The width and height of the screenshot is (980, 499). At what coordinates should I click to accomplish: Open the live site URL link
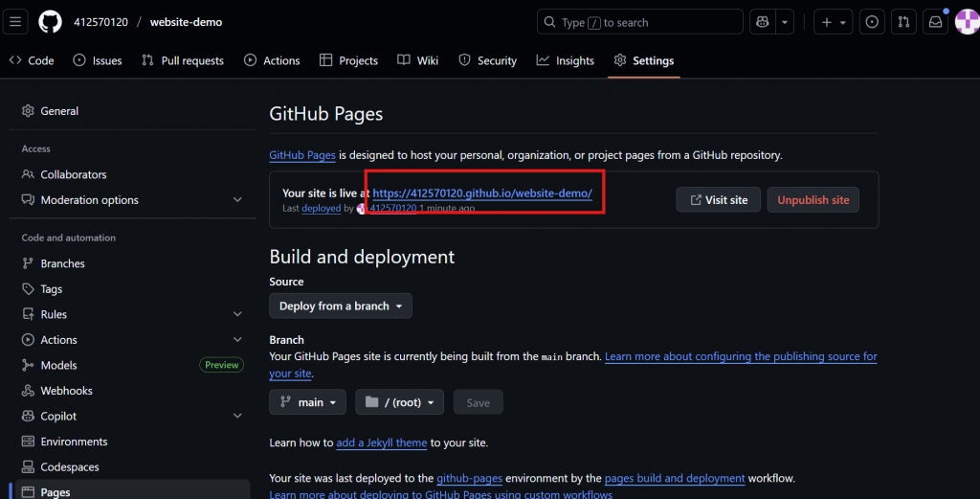[x=482, y=193]
